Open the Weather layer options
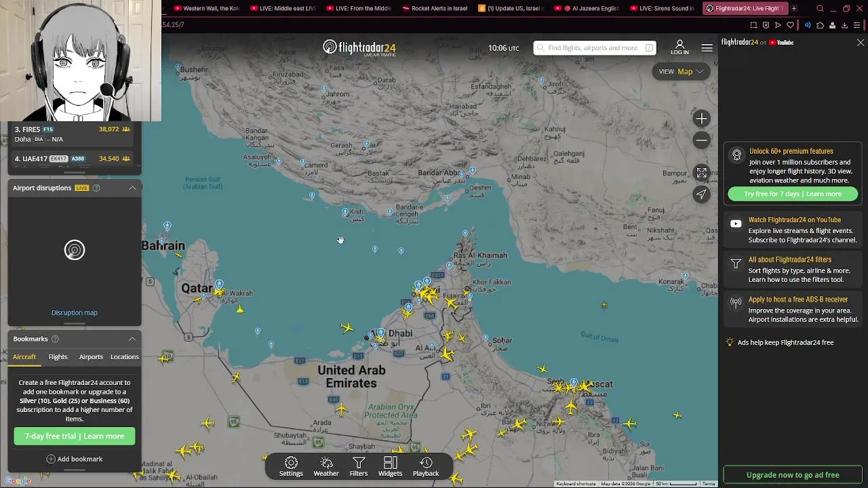868x488 pixels. pyautogui.click(x=326, y=466)
